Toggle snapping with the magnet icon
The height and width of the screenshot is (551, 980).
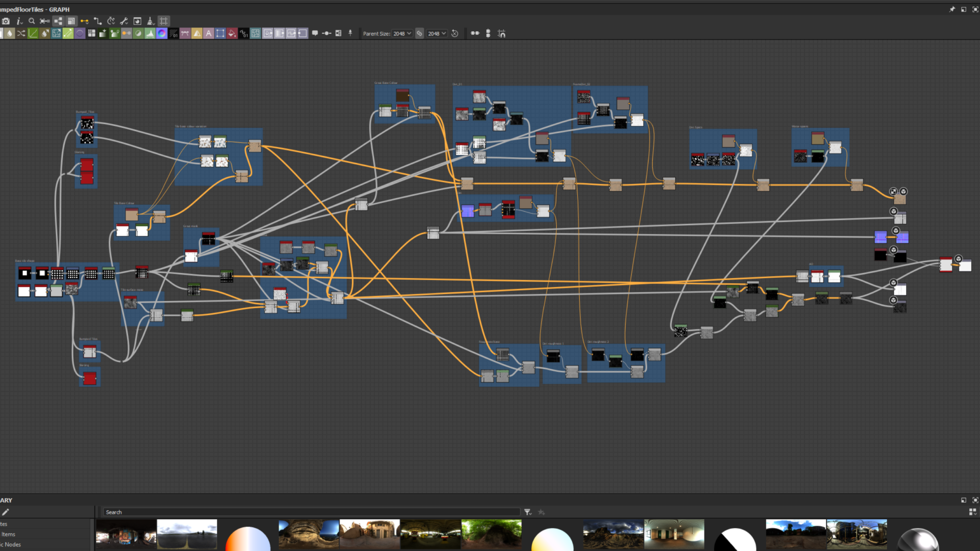tap(501, 33)
